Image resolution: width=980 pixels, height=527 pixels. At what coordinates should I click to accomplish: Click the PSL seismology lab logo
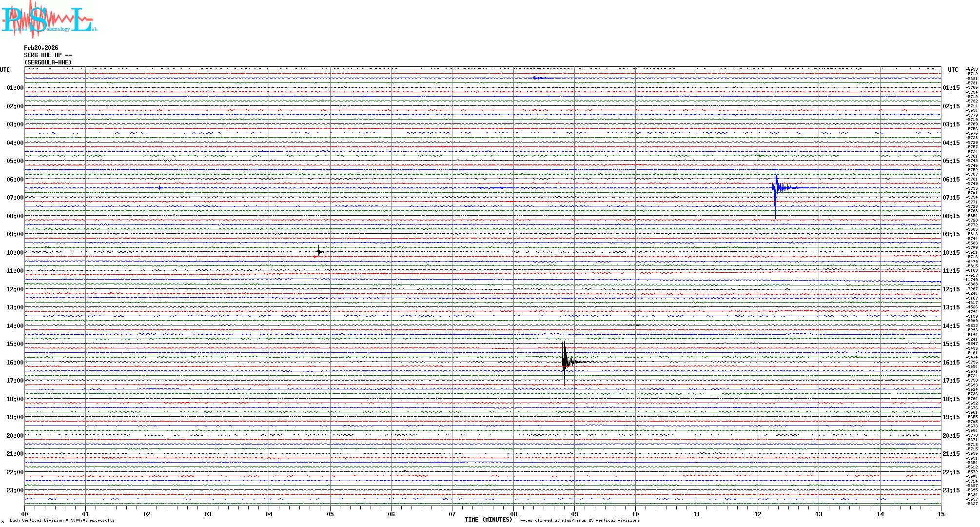click(49, 20)
